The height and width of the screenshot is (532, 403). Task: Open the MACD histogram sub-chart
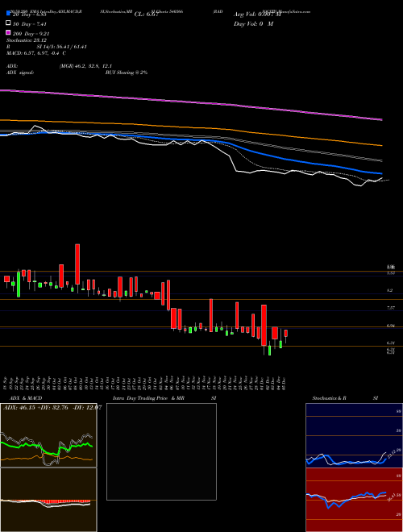(48, 500)
